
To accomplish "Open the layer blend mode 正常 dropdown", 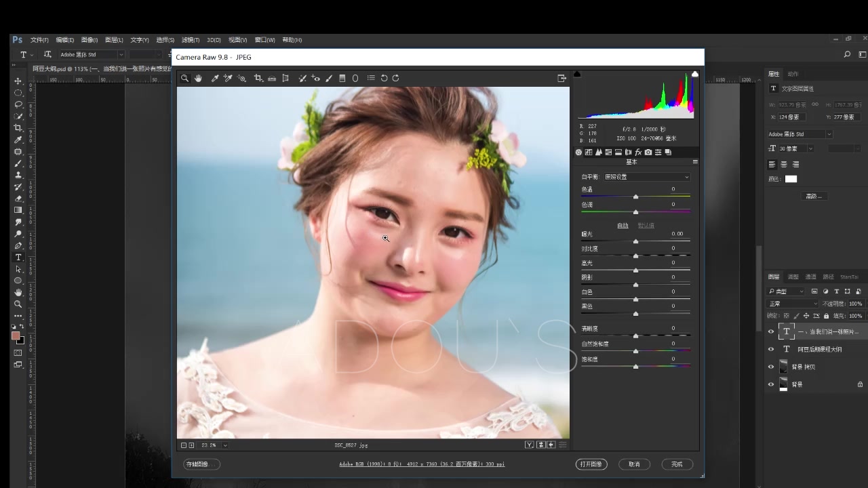I will click(791, 304).
